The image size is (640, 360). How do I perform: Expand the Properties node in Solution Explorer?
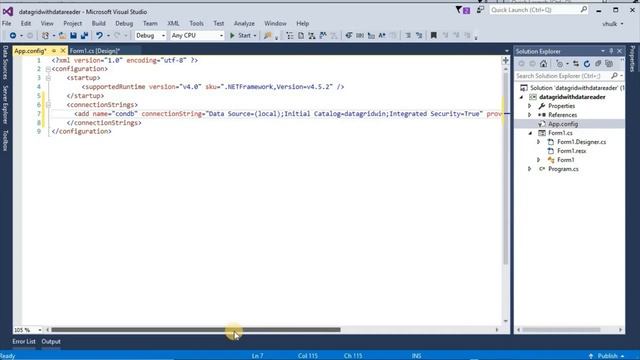point(530,106)
